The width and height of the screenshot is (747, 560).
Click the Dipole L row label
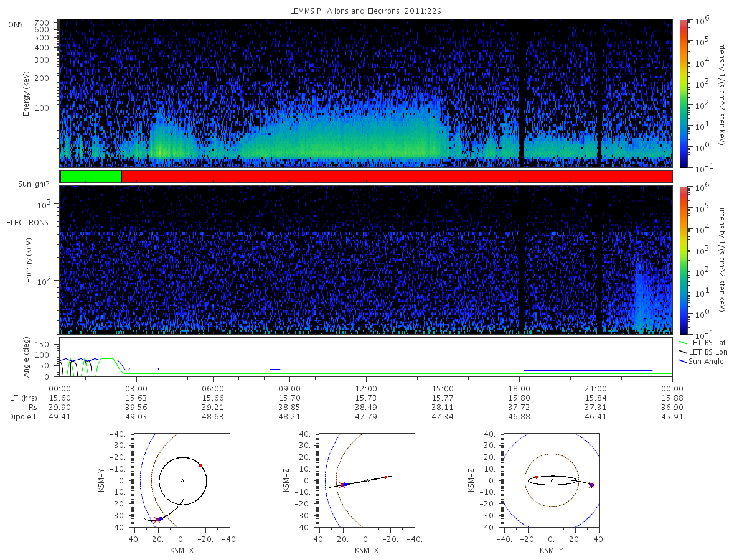[22, 417]
